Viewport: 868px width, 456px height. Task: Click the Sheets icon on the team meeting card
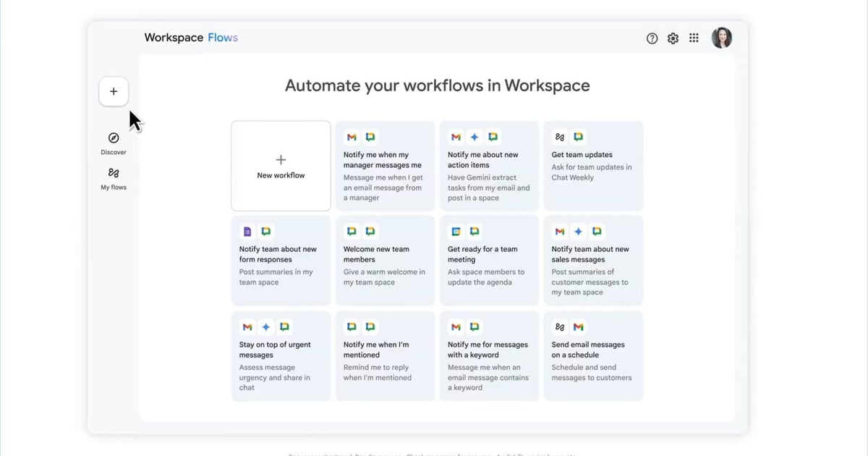pyautogui.click(x=456, y=231)
